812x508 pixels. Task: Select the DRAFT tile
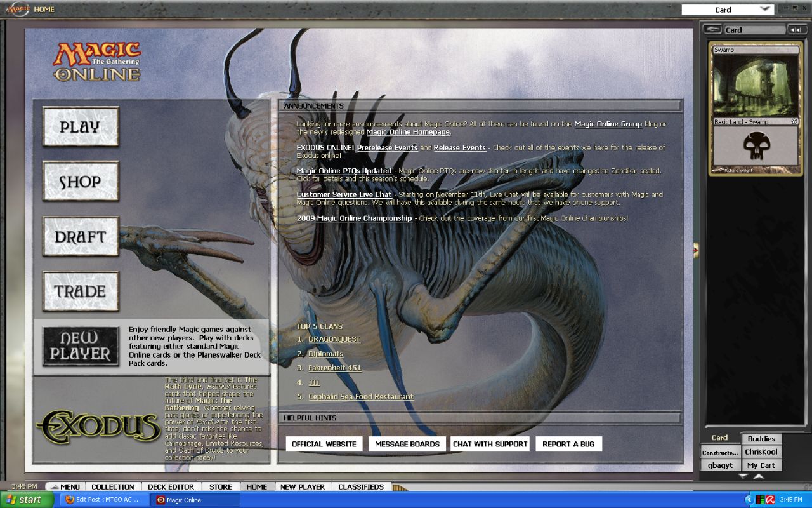[x=81, y=236]
